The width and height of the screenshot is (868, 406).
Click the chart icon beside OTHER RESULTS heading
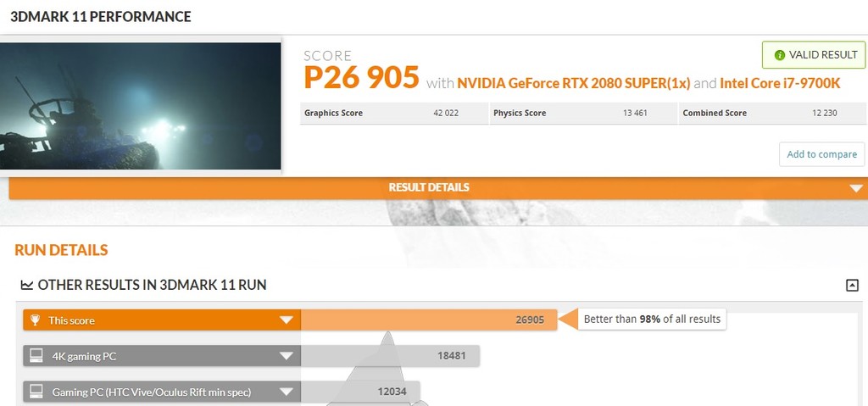26,286
